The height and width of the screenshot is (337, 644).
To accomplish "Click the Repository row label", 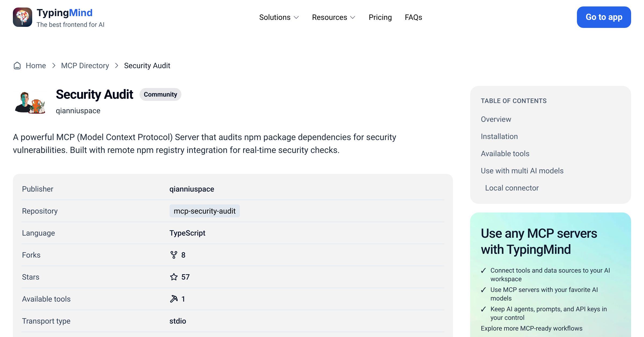I will [40, 211].
